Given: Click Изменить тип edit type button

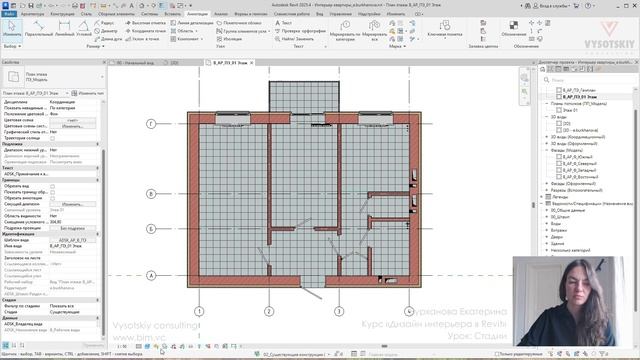Looking at the screenshot, I should 88,93.
